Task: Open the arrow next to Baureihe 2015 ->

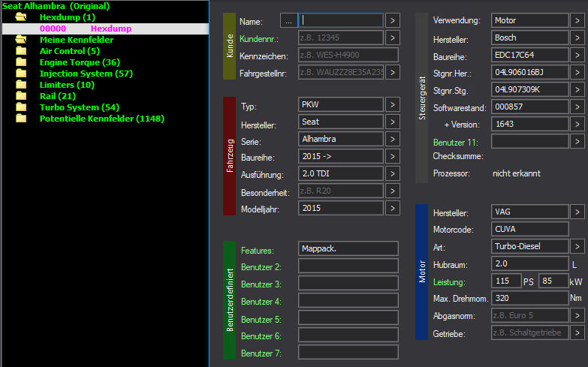Action: [393, 156]
